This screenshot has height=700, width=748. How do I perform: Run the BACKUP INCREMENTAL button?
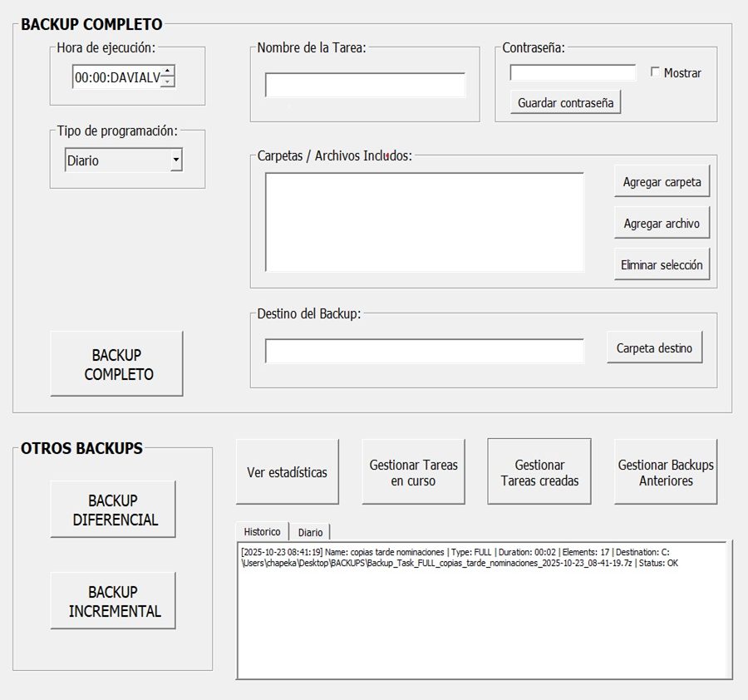pos(113,601)
